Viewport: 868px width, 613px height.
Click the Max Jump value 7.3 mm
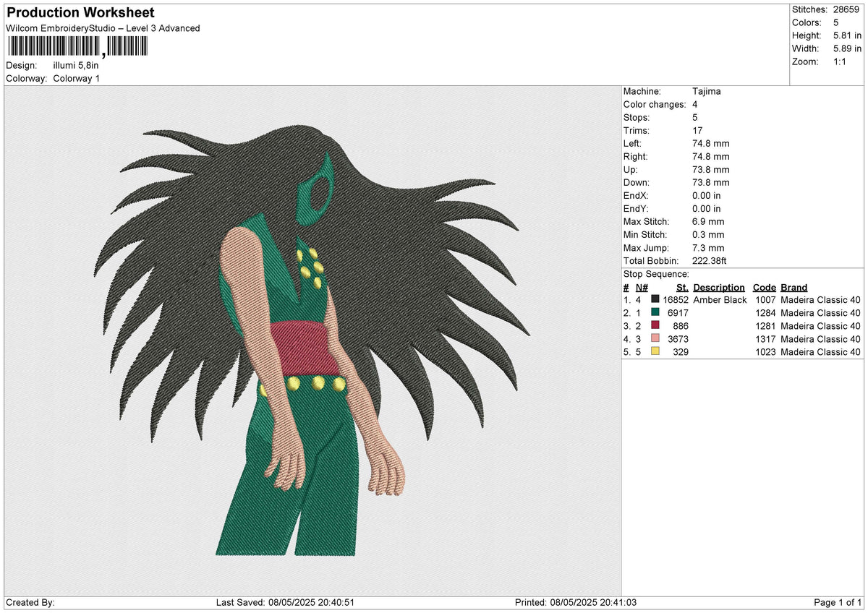pos(708,247)
